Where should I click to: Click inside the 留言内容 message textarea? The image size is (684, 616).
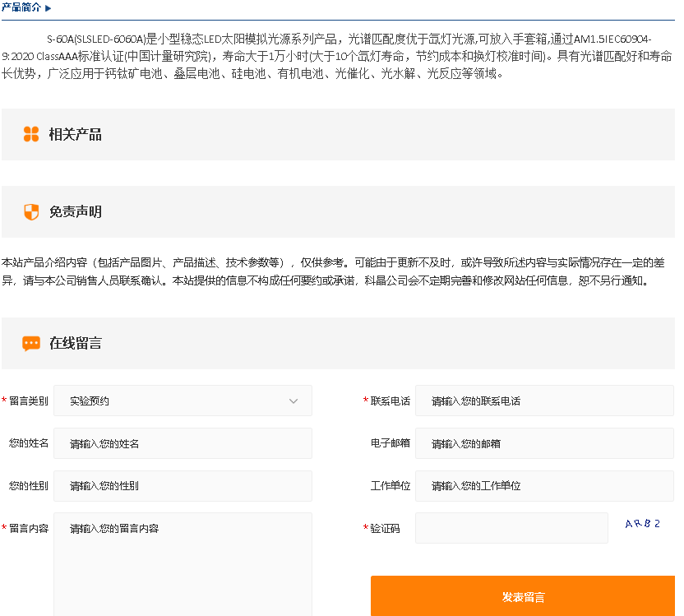click(183, 563)
